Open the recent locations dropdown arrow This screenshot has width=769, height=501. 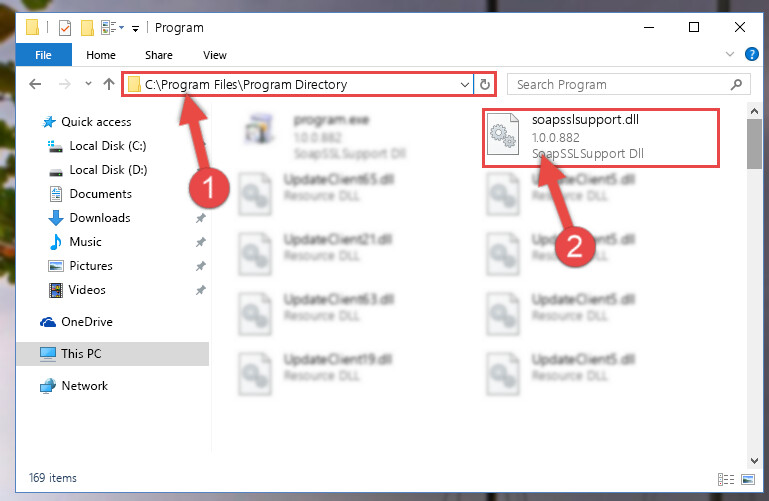tap(88, 84)
